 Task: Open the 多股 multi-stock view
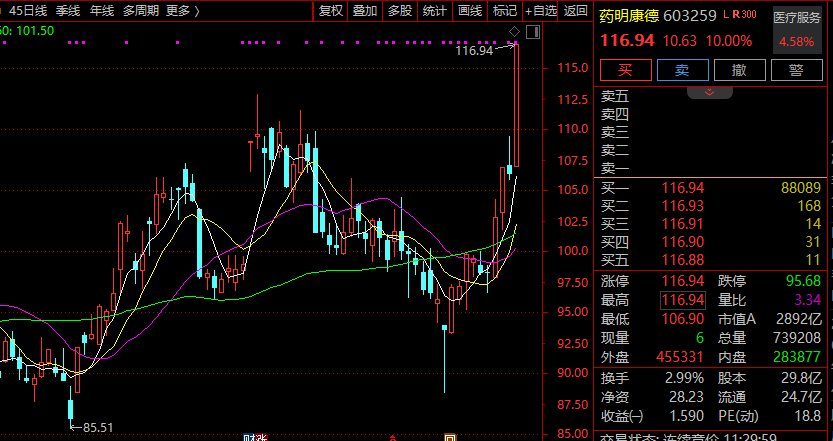pos(400,11)
